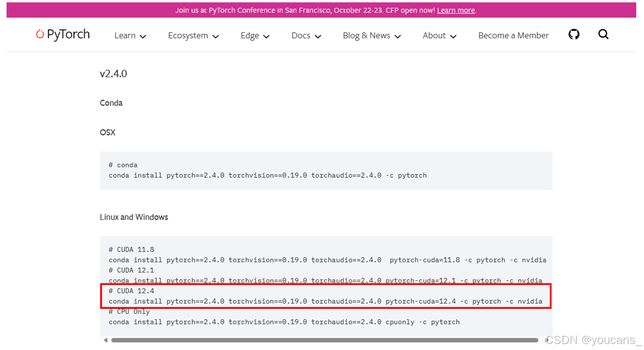
Task: Click the OSX conda install command
Action: click(268, 175)
